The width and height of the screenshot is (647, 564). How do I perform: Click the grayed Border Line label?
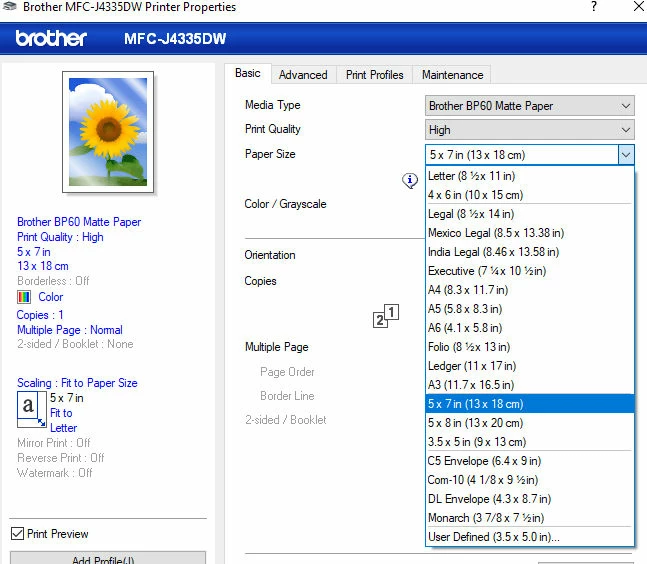tap(287, 396)
